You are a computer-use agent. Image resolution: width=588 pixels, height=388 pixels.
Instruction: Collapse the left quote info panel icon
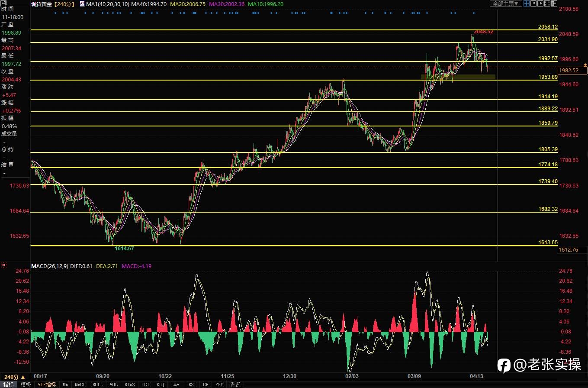(3, 3)
